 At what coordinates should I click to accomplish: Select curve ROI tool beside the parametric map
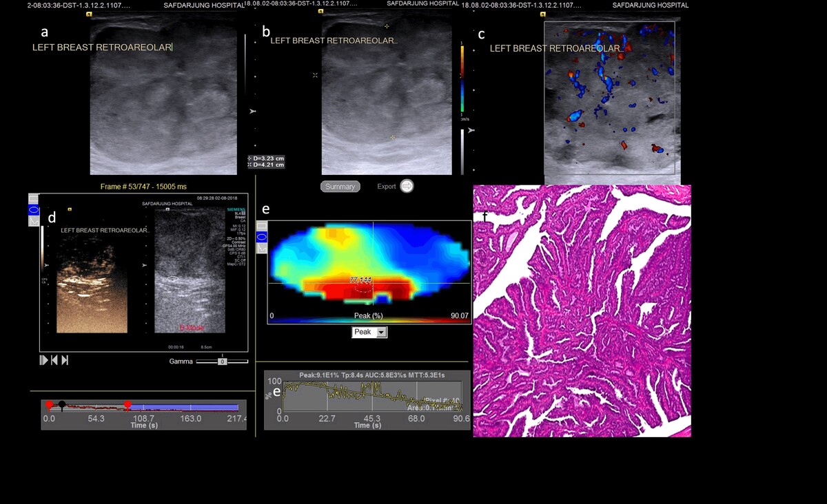point(262,248)
